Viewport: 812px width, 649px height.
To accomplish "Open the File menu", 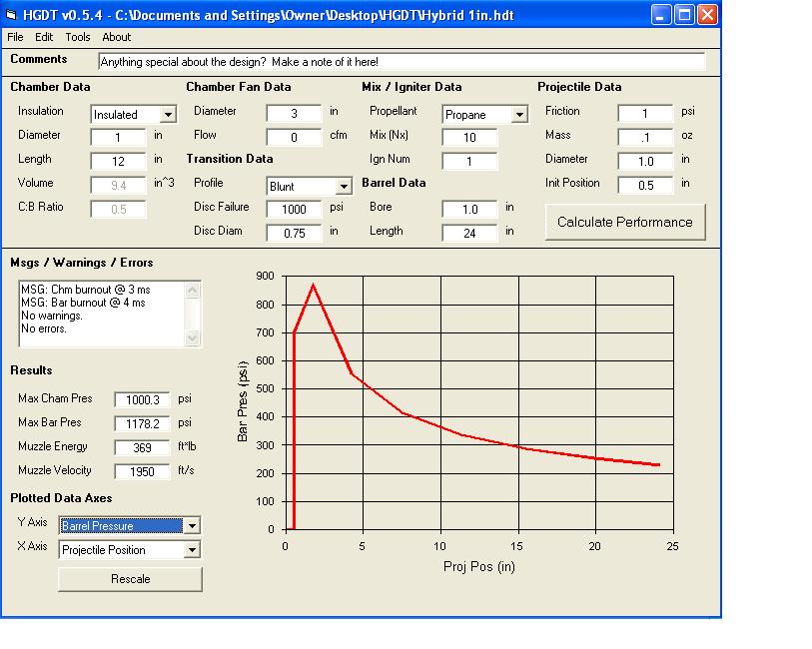I will [x=15, y=37].
